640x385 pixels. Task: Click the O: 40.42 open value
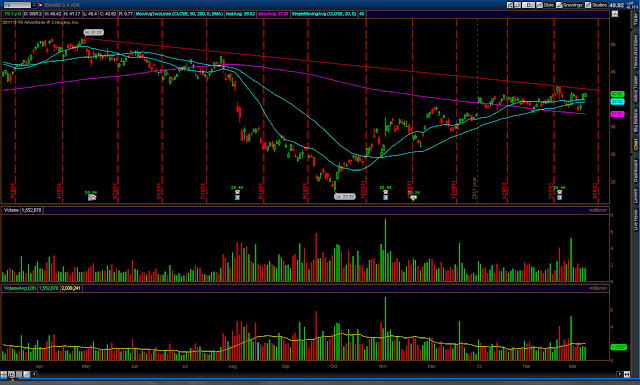coord(53,14)
